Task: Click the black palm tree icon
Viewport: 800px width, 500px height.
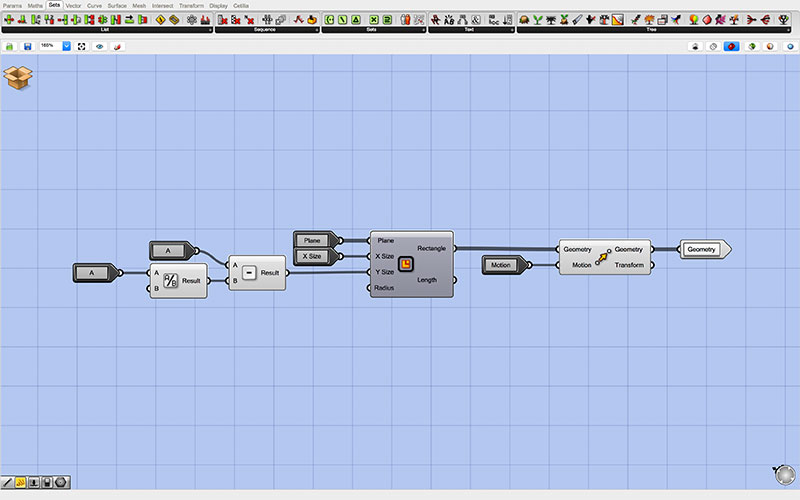Action: (551, 20)
